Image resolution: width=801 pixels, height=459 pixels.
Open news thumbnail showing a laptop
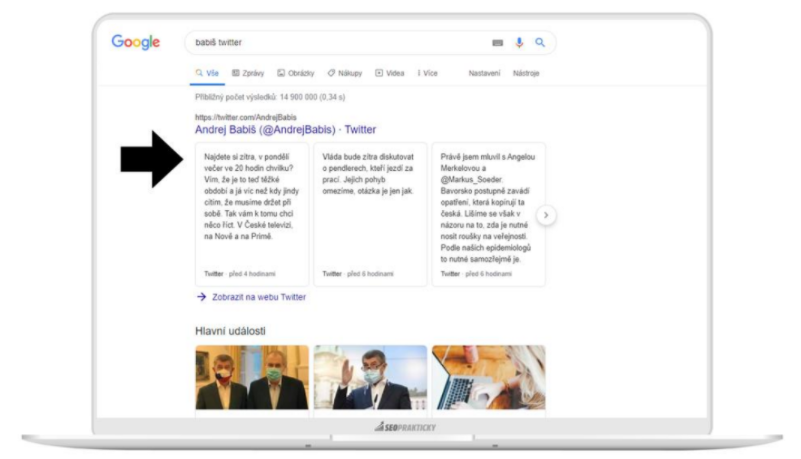(488, 377)
